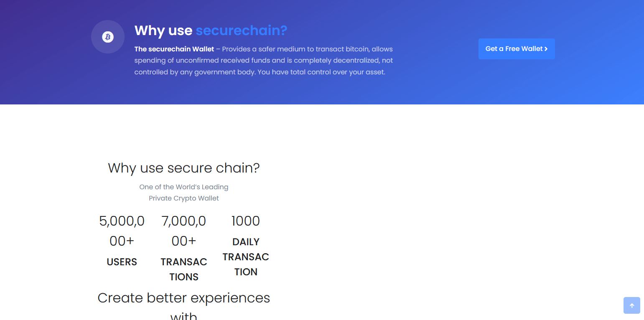
Task: Click the banner paragraph about unconfirmed received funds
Action: point(264,61)
